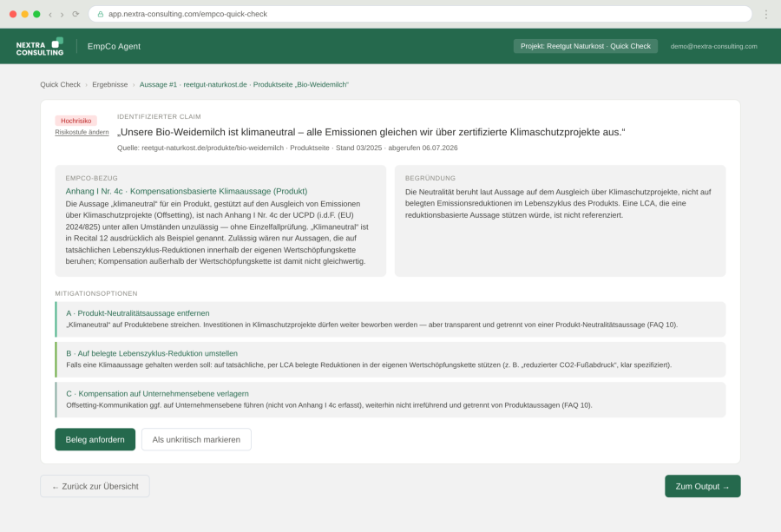Viewport: 781px width, 532px height.
Task: Go back with browser back arrow
Action: [50, 15]
